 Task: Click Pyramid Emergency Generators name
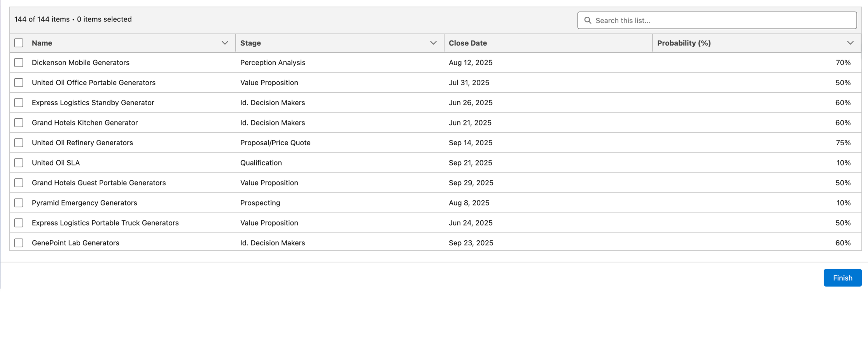(84, 203)
